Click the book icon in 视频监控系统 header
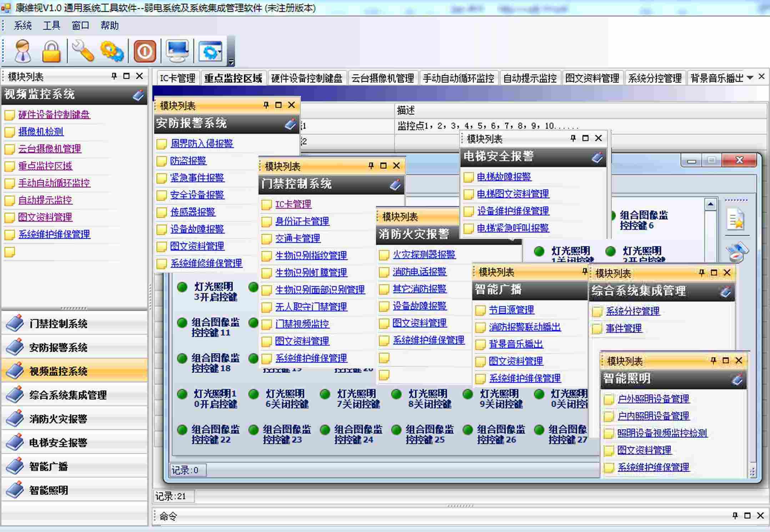 (x=138, y=95)
